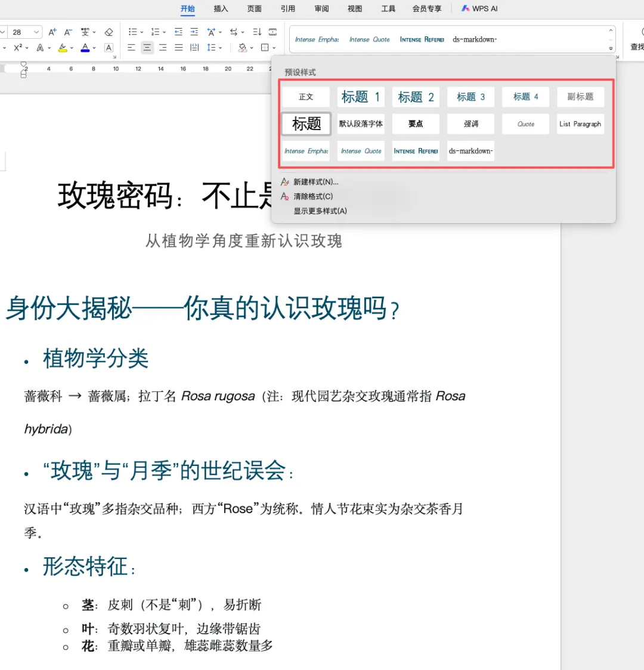Click the eraser clear formatting icon
644x670 pixels.
pos(109,32)
